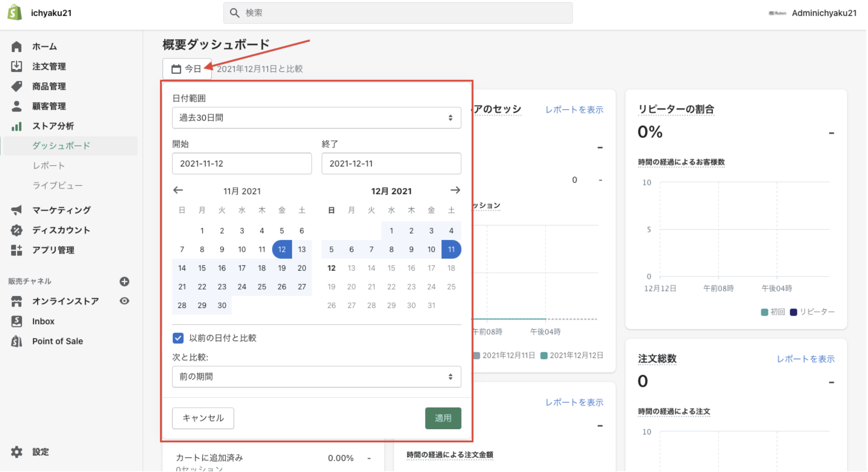Screen dimensions: 868x472
Task: Click the カートに追加済み row label
Action: pyautogui.click(x=209, y=458)
